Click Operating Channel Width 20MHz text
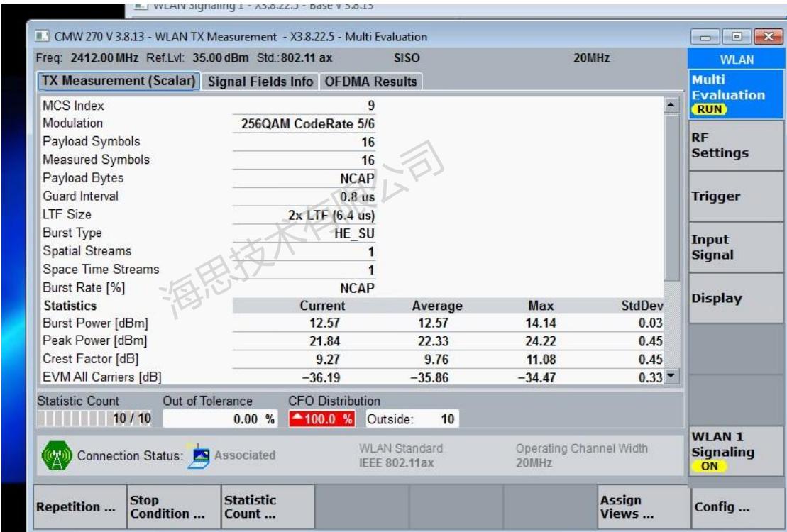The height and width of the screenshot is (532, 787). pyautogui.click(x=581, y=455)
